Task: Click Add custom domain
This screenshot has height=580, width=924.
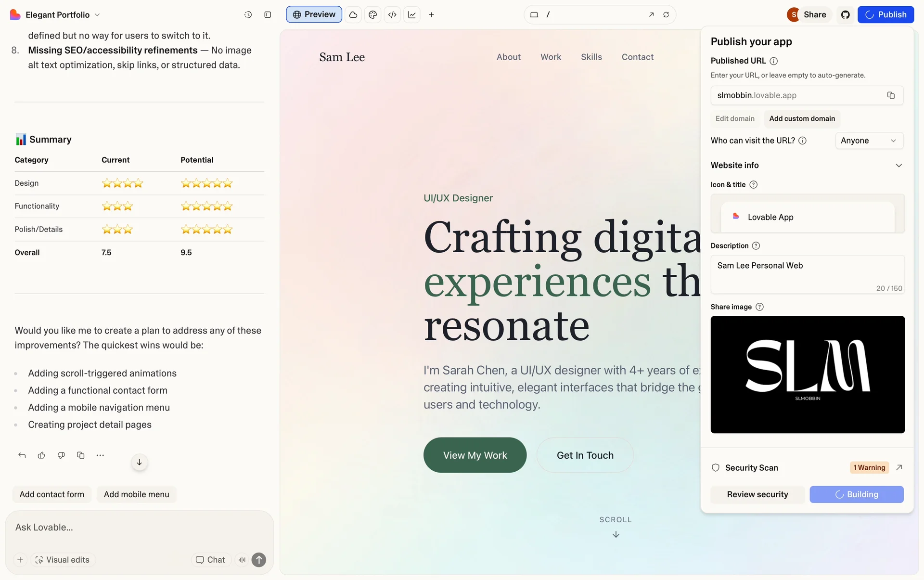Action: [802, 119]
